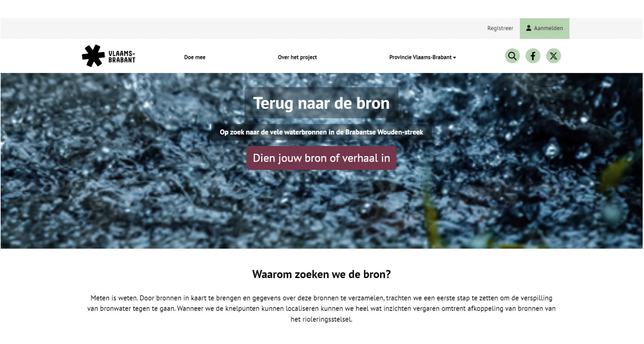Click the person icon beside Aanmelden

click(x=529, y=28)
